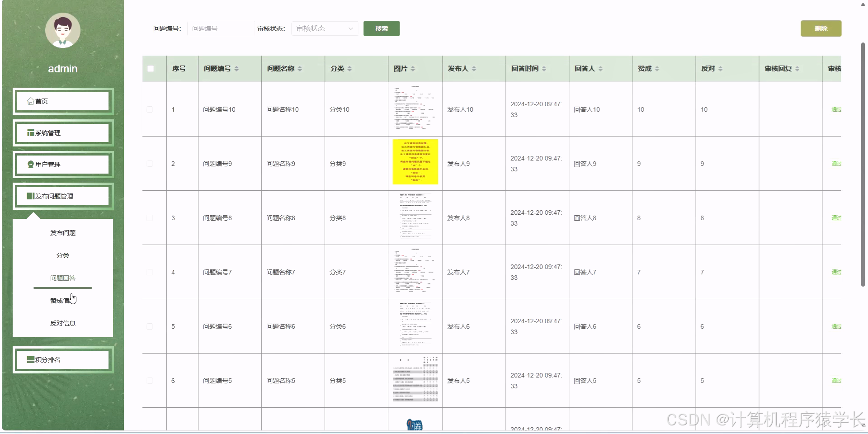Open the 审核状态 dropdown
This screenshot has height=434, width=868.
pos(325,28)
